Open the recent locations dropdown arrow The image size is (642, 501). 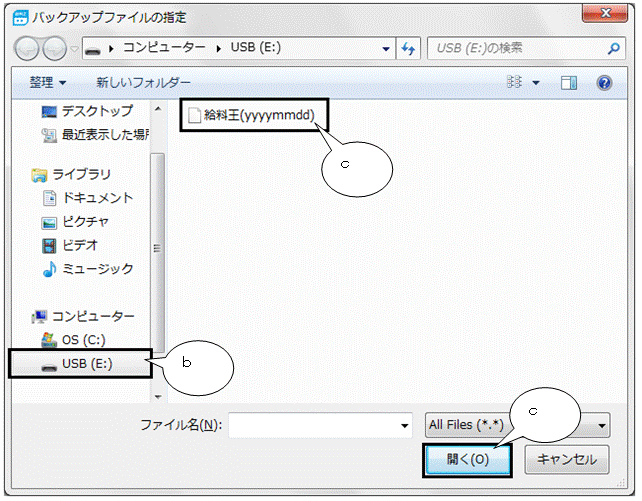[x=74, y=49]
